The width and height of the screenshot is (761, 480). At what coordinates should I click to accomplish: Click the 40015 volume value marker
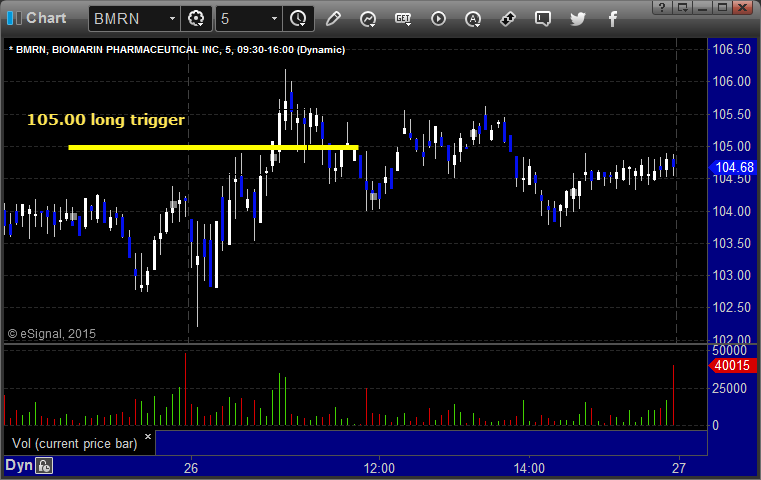pyautogui.click(x=732, y=365)
